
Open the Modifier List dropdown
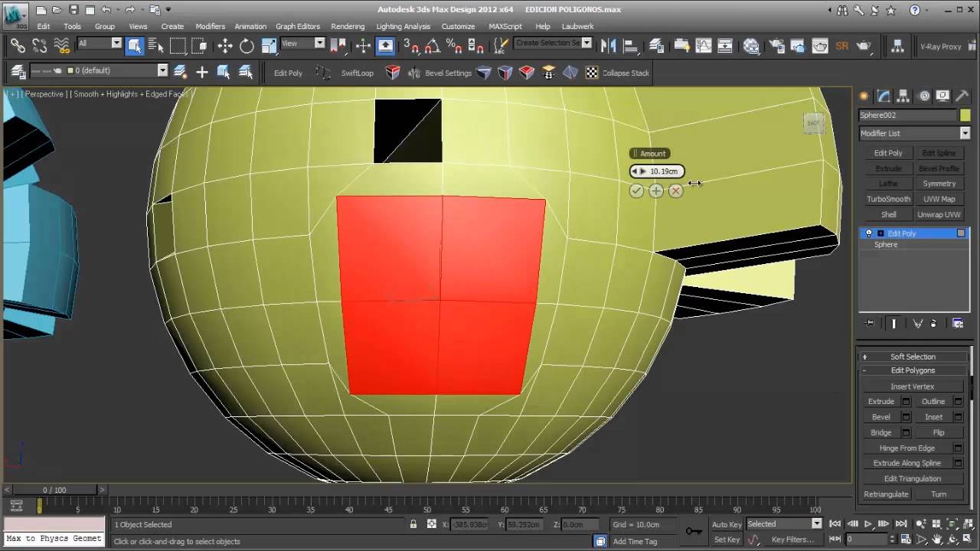[x=965, y=133]
